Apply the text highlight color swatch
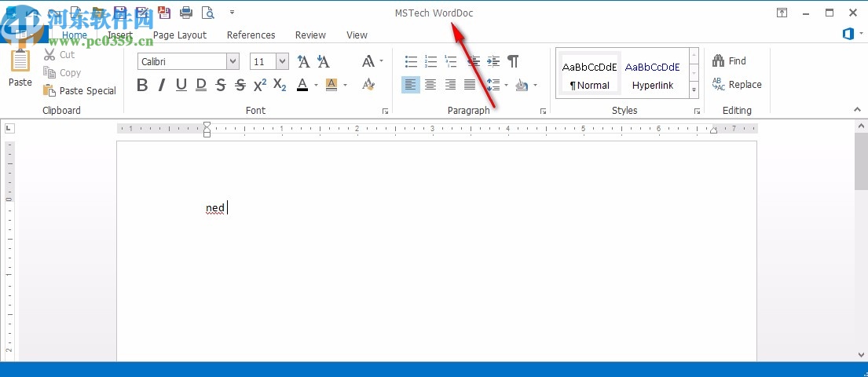Screen dimensions: 868x377 (x=331, y=85)
